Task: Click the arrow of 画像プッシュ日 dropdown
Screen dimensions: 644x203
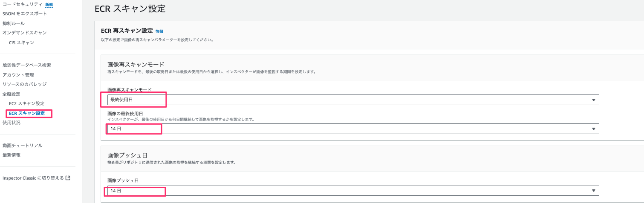Action: pyautogui.click(x=593, y=191)
